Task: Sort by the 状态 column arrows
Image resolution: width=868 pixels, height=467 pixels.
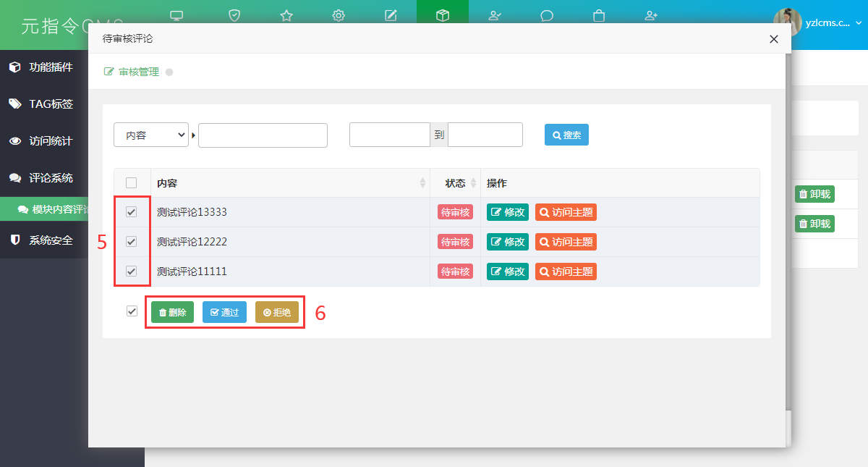Action: tap(474, 183)
